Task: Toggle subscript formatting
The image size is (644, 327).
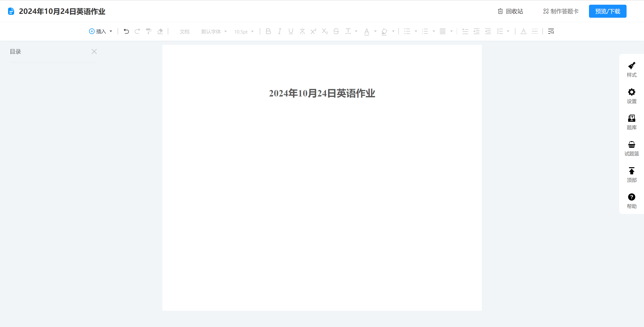Action: click(325, 31)
